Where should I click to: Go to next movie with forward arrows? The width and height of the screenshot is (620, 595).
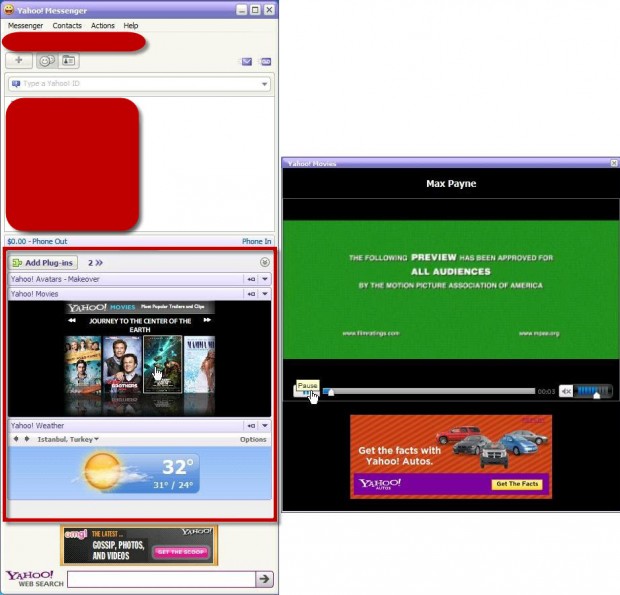click(207, 320)
